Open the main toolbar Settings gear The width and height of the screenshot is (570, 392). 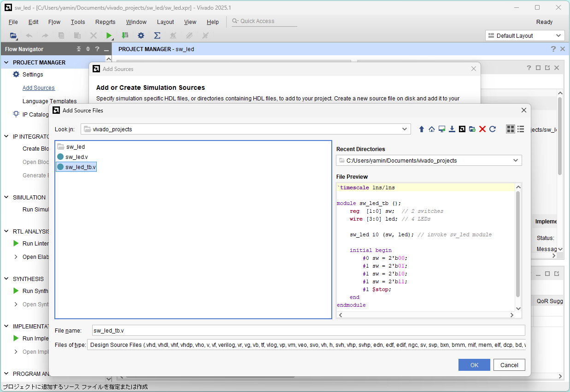tap(141, 35)
